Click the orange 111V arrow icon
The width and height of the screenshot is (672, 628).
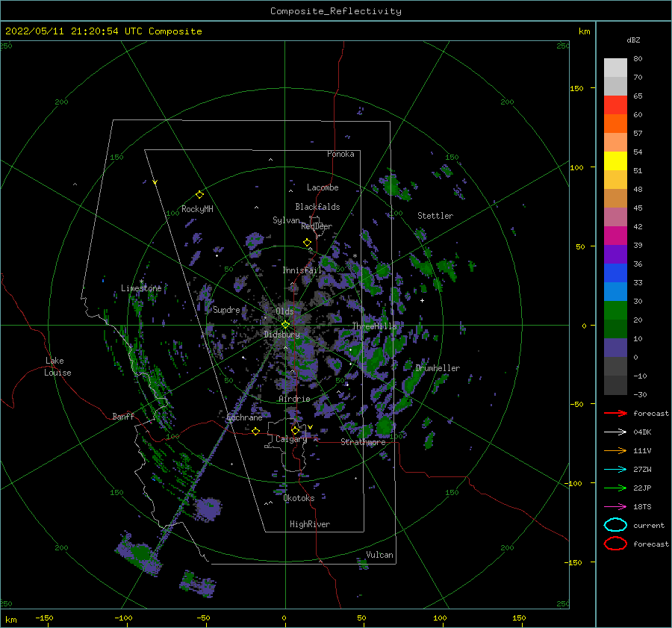pos(615,450)
